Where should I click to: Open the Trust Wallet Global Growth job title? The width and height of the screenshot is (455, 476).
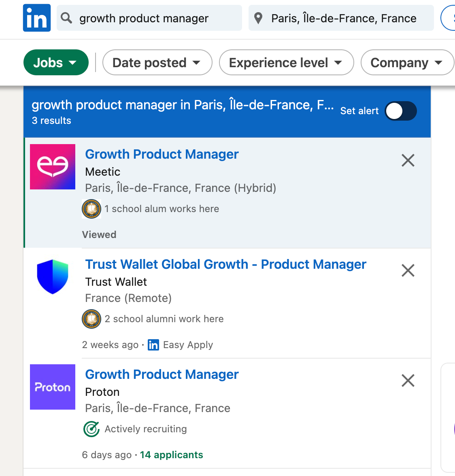click(x=225, y=264)
